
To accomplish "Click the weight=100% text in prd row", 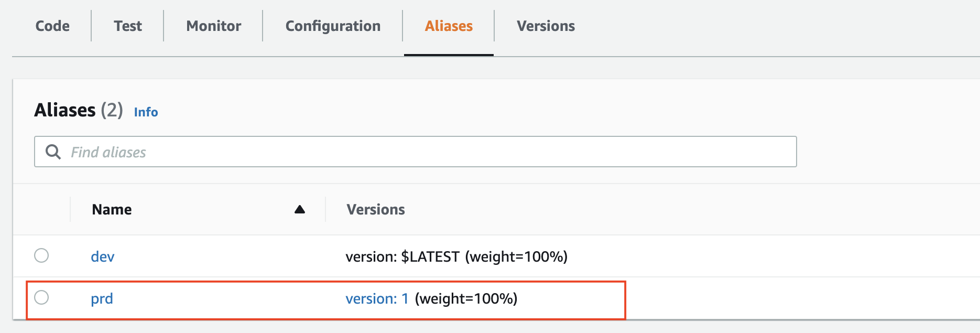I will click(x=466, y=299).
